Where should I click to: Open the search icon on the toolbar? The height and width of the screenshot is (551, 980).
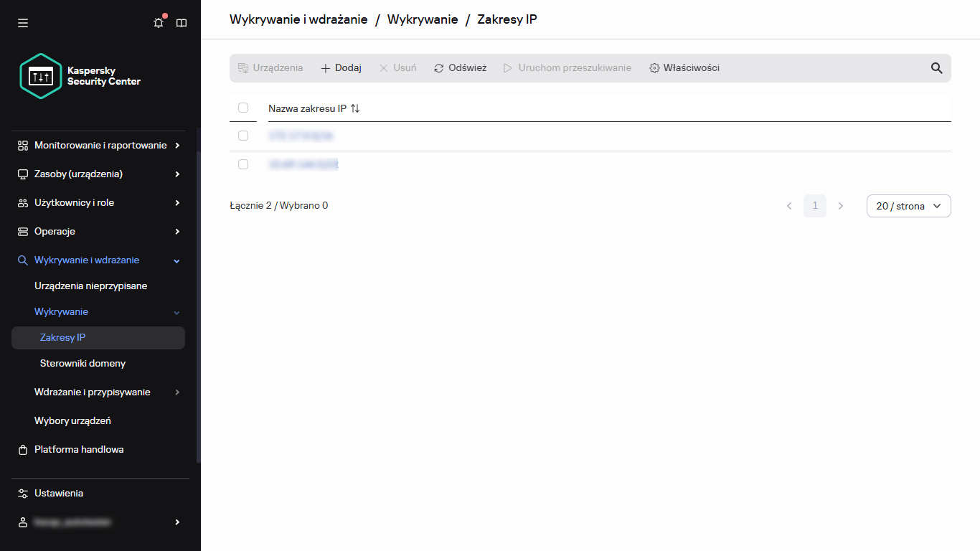(936, 67)
